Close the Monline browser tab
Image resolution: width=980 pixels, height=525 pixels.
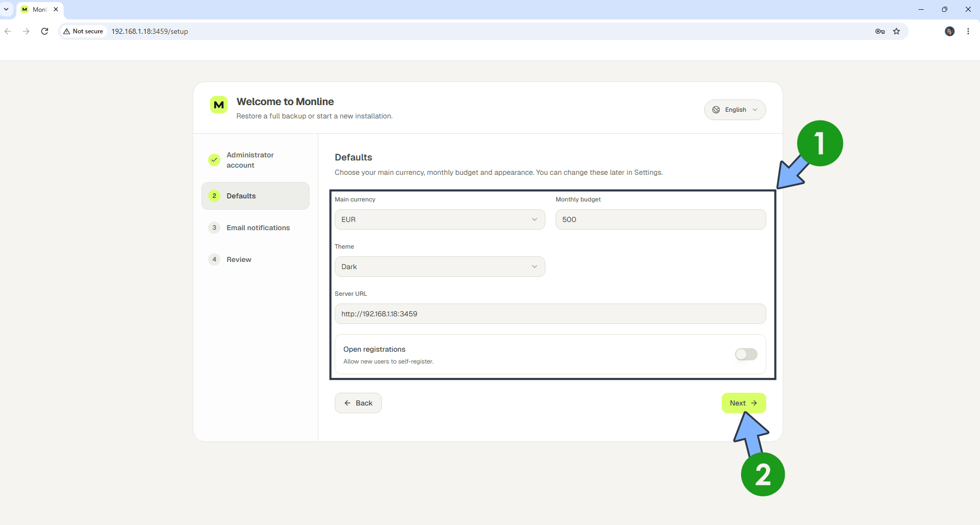click(56, 9)
